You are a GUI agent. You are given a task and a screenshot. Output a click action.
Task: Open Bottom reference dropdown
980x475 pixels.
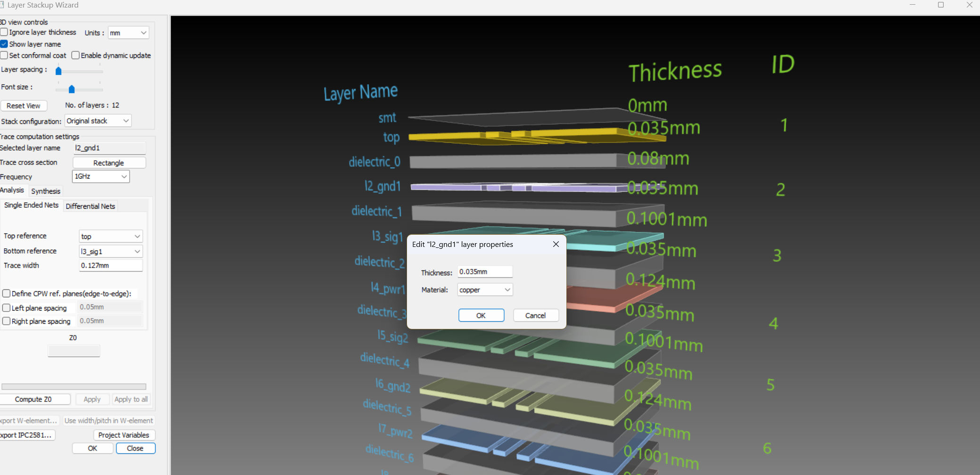(x=110, y=251)
